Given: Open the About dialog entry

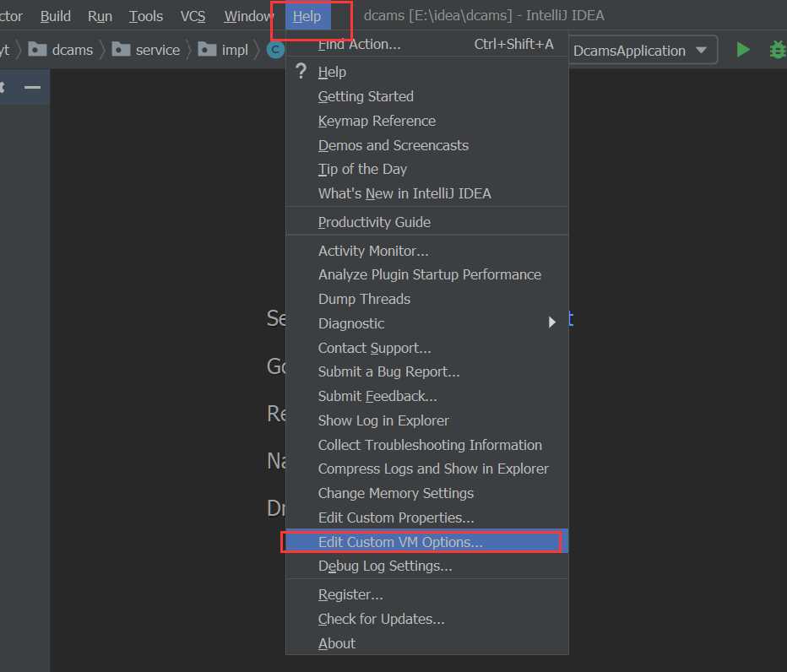Looking at the screenshot, I should click(x=337, y=643).
